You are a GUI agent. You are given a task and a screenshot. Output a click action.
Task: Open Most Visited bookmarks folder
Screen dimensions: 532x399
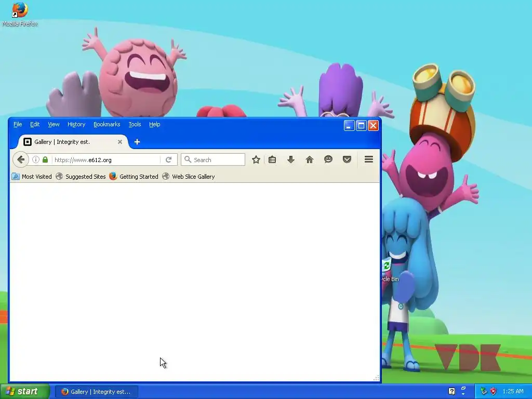coord(32,177)
